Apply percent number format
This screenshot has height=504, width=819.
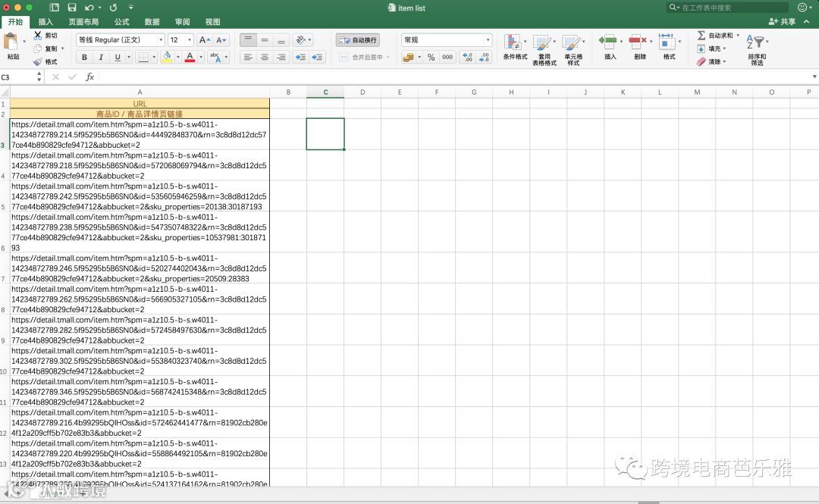coord(431,57)
